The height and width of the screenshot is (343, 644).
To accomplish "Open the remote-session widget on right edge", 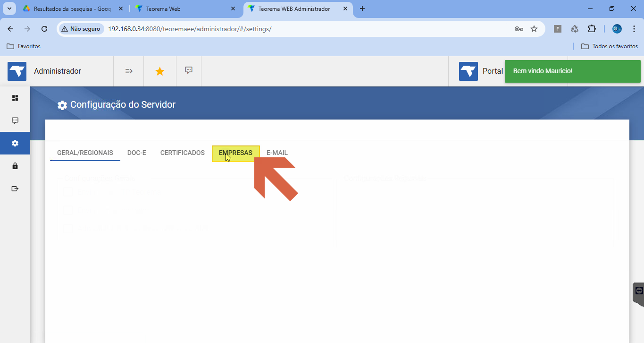I will [x=638, y=292].
